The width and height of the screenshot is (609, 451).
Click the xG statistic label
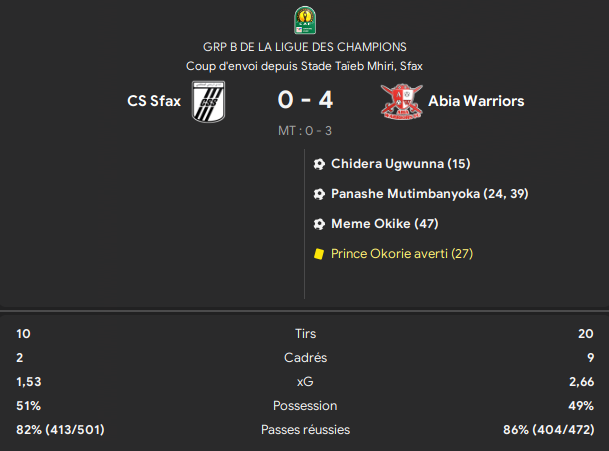tap(305, 382)
